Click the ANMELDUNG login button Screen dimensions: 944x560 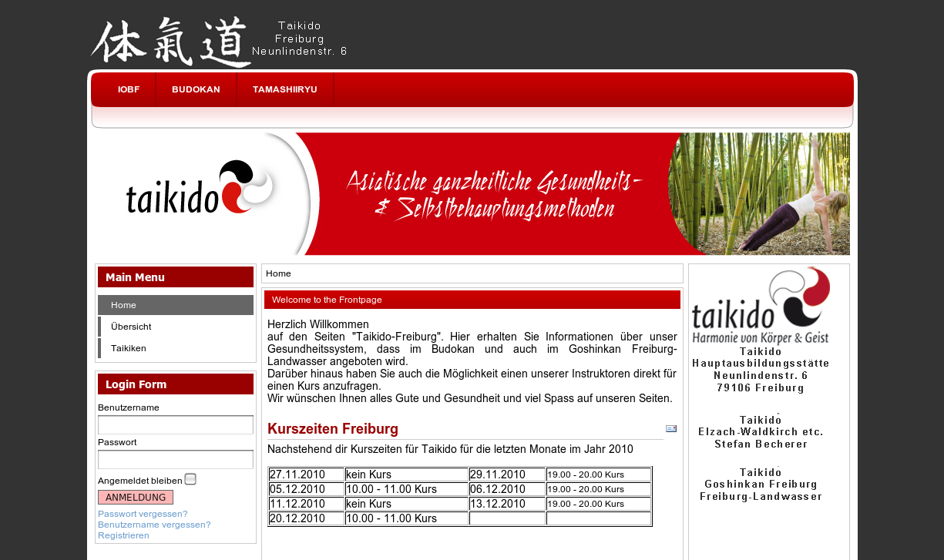pos(136,498)
